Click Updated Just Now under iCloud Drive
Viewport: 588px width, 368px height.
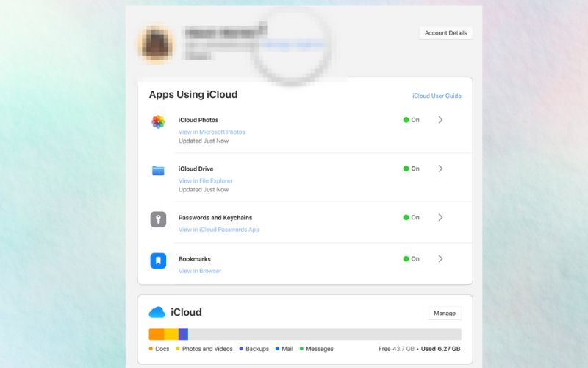click(x=204, y=190)
